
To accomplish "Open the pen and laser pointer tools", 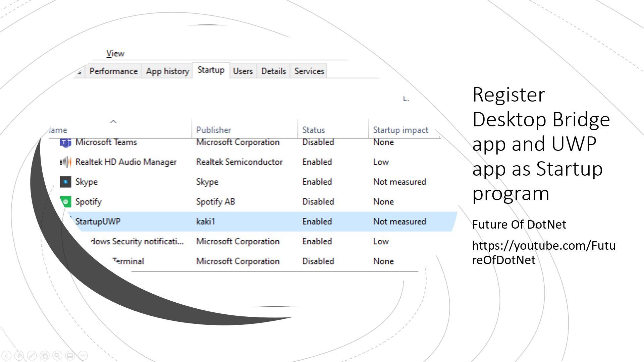I will pos(32,355).
